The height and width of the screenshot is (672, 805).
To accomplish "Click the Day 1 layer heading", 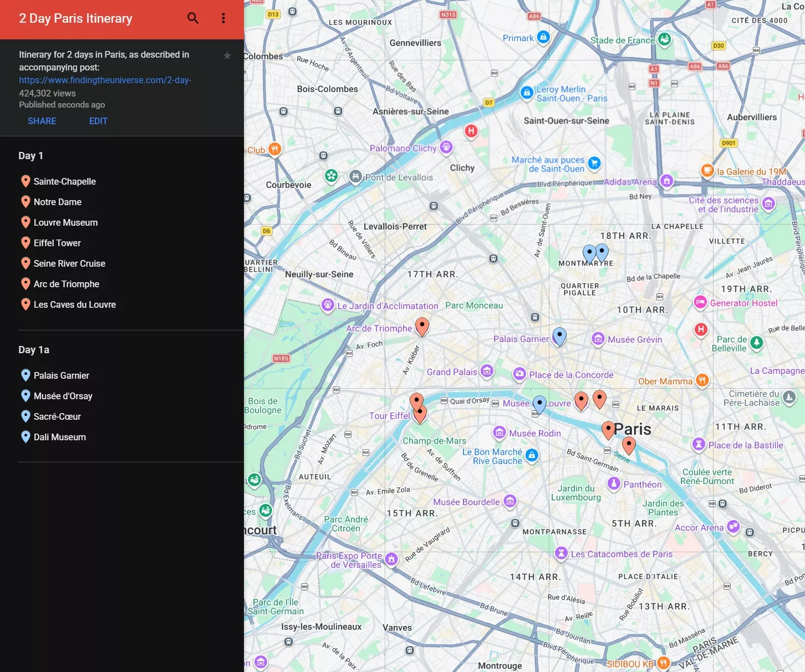I will [x=30, y=156].
